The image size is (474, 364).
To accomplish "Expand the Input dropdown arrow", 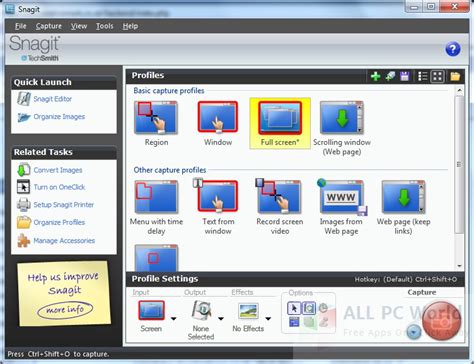I will [x=173, y=319].
